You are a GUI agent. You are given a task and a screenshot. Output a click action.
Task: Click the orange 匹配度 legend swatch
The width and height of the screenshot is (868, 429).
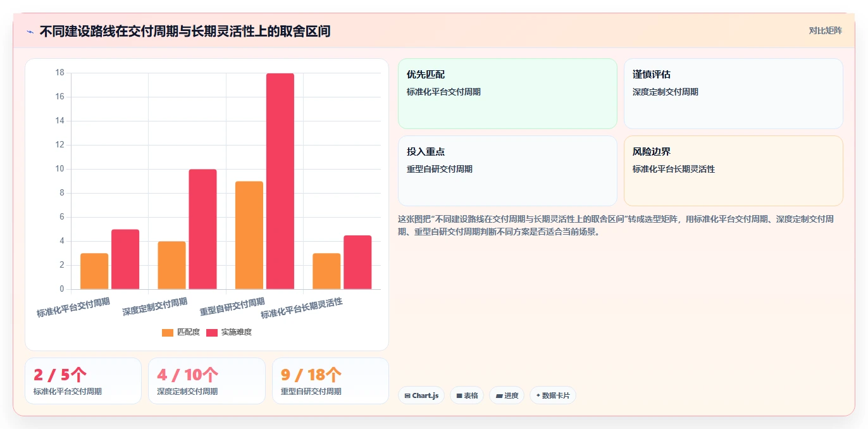168,332
